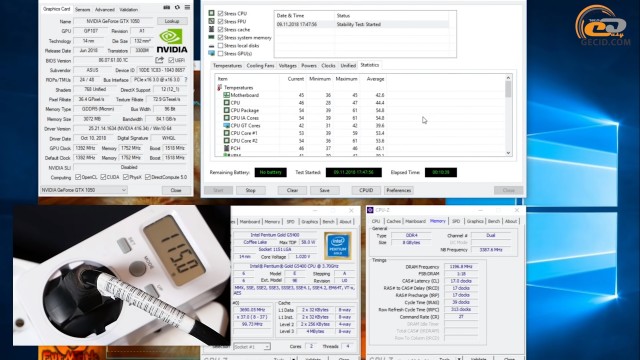Image resolution: width=640 pixels, height=360 pixels.
Task: Toggle the UEFI checkbox in GPU-Z
Action: [x=171, y=60]
